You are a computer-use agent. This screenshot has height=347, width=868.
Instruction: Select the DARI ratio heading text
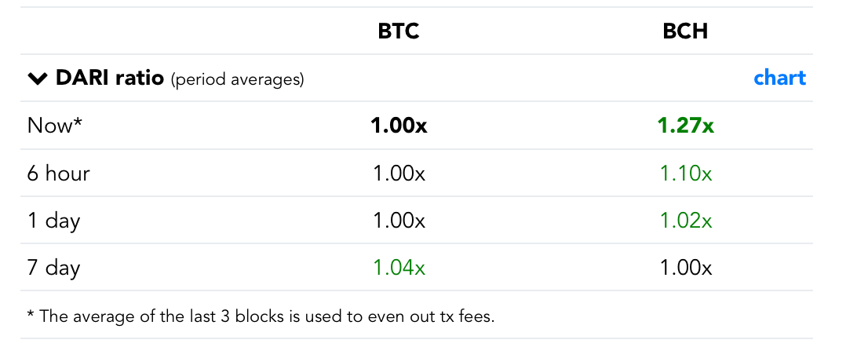(x=110, y=78)
